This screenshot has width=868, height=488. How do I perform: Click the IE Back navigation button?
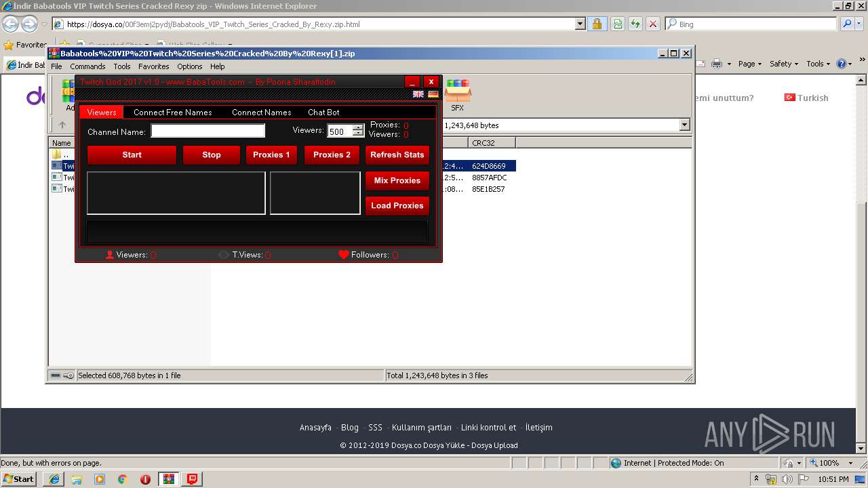point(10,24)
